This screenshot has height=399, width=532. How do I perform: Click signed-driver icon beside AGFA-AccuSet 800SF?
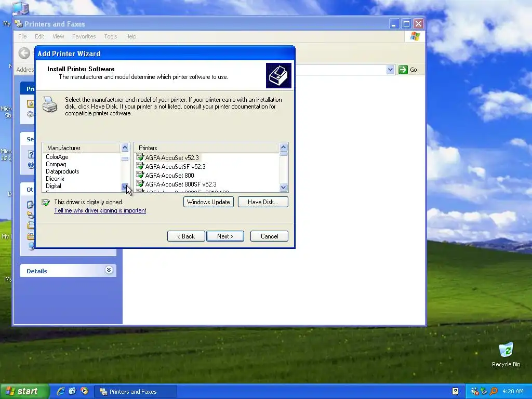coord(140,183)
